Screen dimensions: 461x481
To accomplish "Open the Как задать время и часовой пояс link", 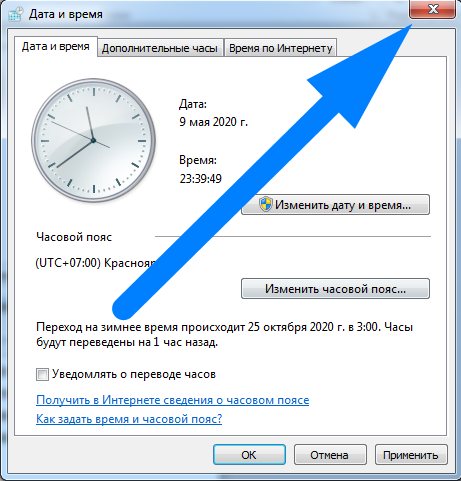I will coord(129,419).
